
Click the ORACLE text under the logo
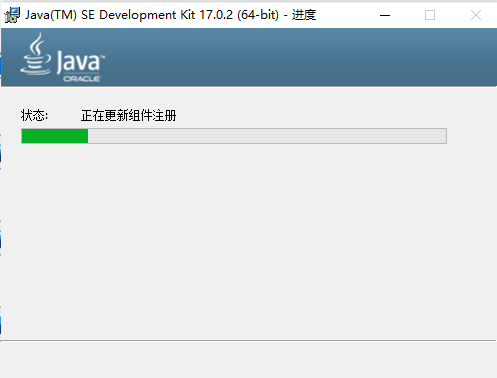click(82, 79)
